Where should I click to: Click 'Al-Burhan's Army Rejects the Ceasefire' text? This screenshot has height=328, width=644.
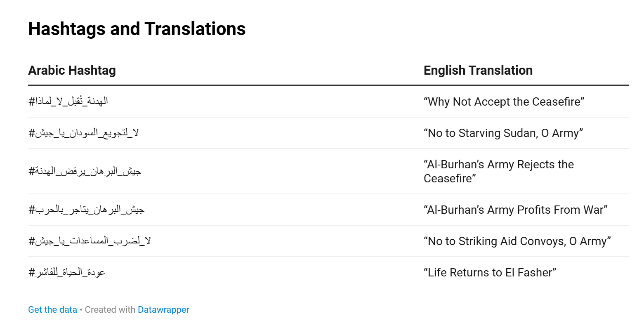point(498,165)
